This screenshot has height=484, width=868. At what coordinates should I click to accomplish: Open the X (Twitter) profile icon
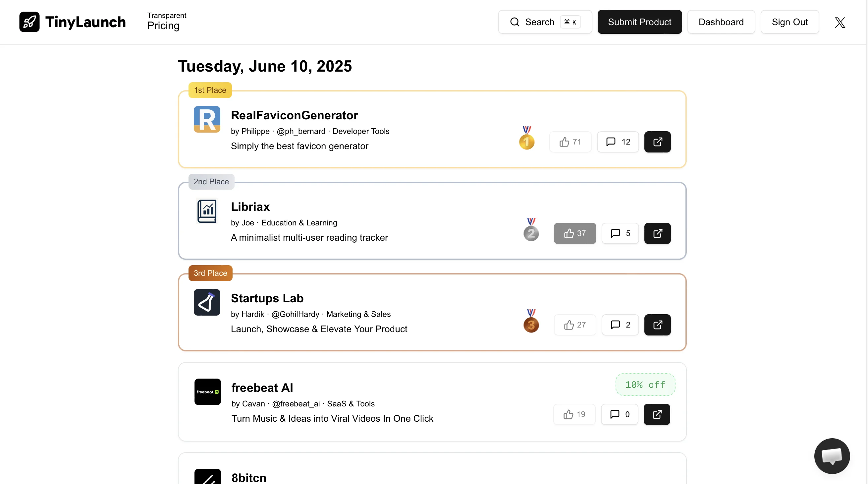840,22
